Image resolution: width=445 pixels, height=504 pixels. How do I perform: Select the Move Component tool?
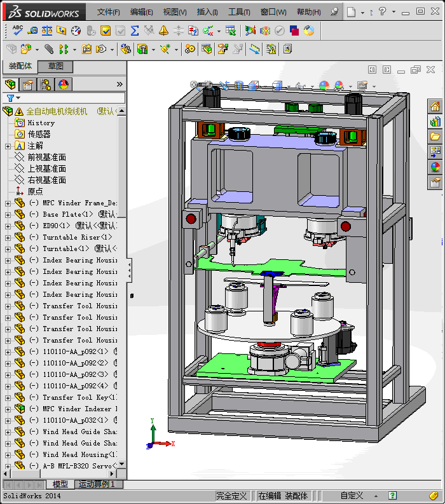(x=101, y=49)
